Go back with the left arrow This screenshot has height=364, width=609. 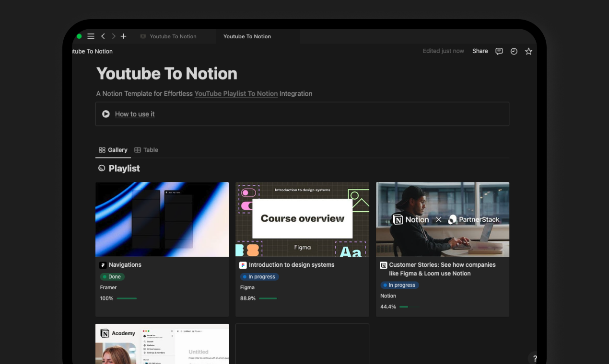pyautogui.click(x=103, y=36)
